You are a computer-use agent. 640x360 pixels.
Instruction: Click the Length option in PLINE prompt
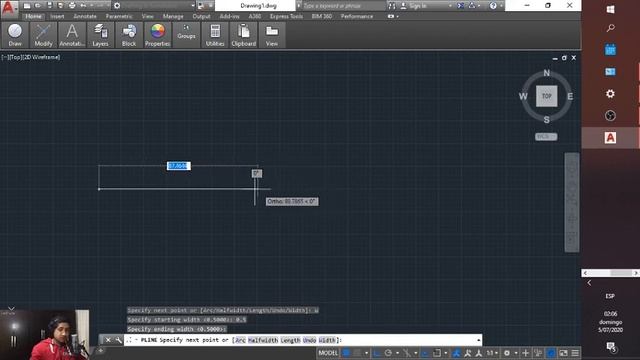[x=290, y=340]
